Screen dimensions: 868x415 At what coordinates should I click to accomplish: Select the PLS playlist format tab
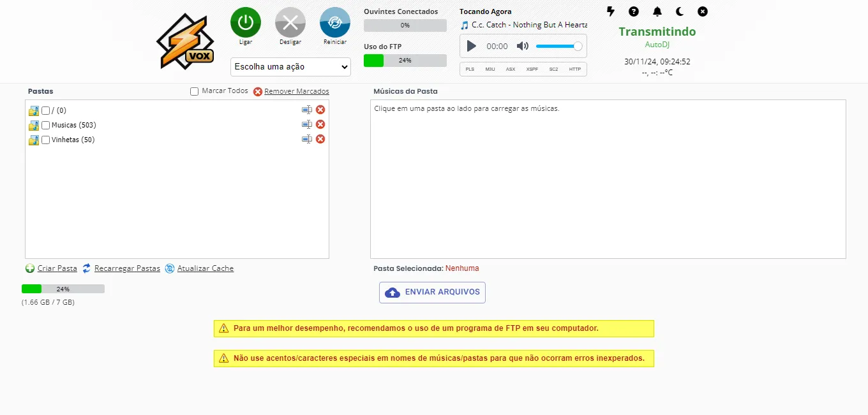470,69
